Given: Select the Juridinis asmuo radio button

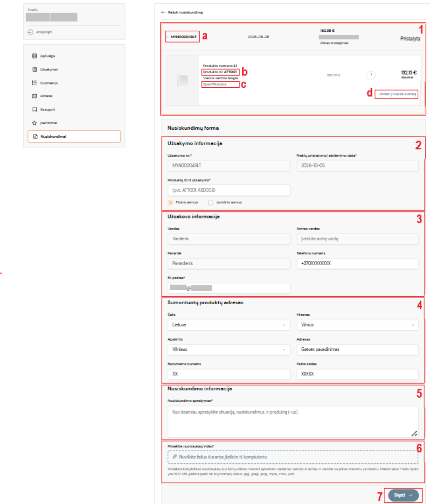Looking at the screenshot, I should point(211,203).
